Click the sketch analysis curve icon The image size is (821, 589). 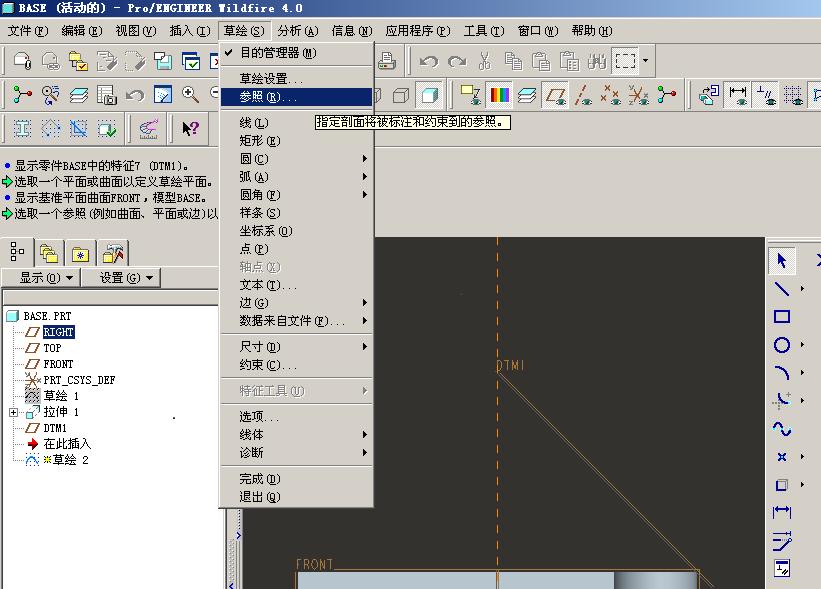pyautogui.click(x=149, y=128)
